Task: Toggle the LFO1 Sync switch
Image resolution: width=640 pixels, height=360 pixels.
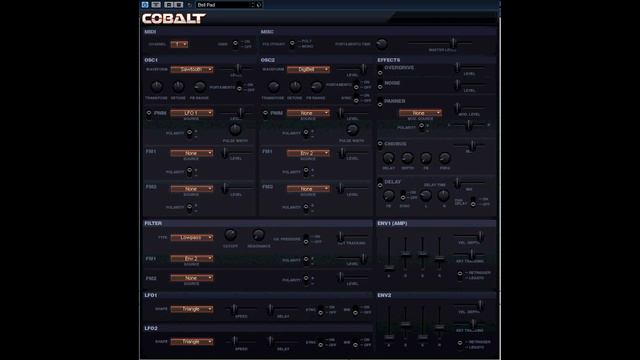Action: 320,310
